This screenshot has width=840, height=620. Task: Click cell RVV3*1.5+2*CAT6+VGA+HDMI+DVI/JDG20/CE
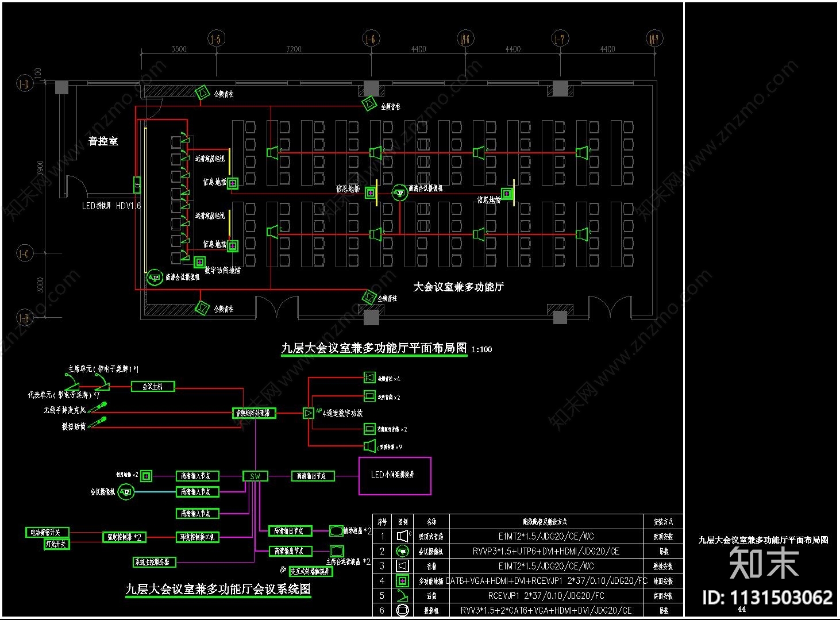(546, 610)
